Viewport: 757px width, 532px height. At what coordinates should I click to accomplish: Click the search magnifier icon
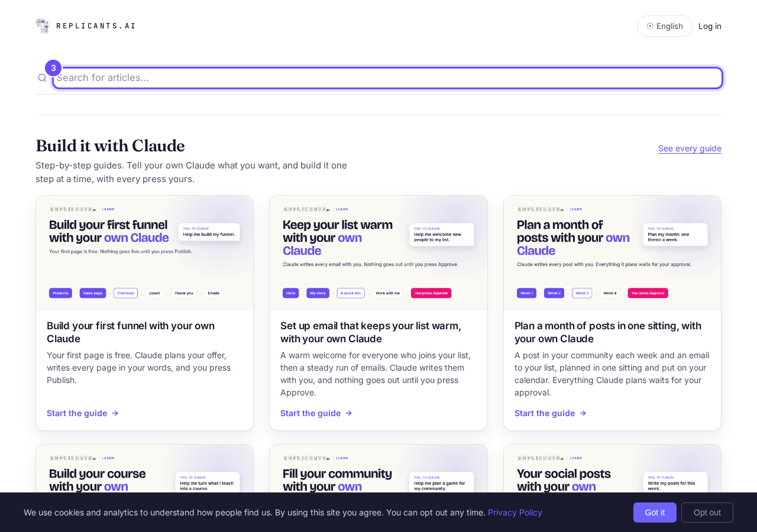click(x=42, y=77)
